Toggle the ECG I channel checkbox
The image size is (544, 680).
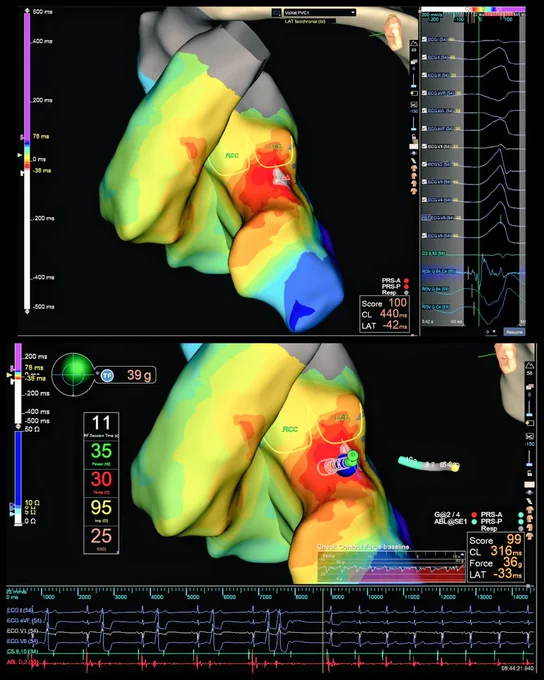pos(425,39)
